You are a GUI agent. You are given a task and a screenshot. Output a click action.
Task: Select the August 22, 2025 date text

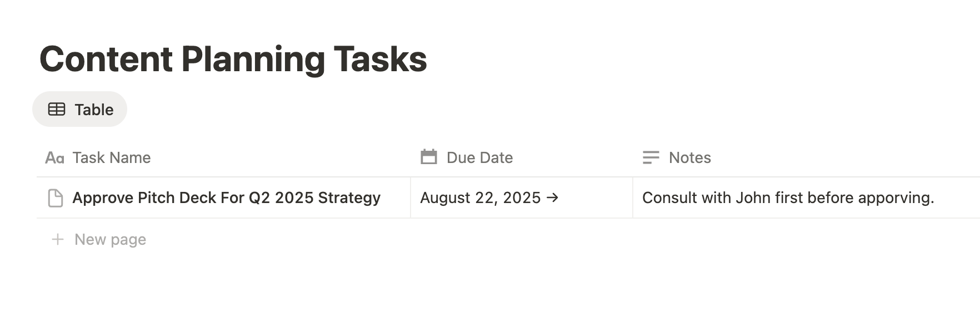480,198
